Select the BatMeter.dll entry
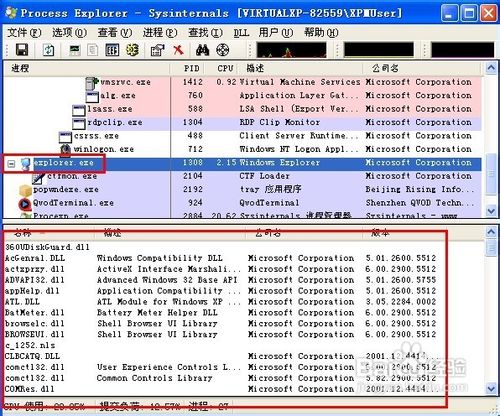Viewport: 500px width, 416px height. (x=35, y=313)
